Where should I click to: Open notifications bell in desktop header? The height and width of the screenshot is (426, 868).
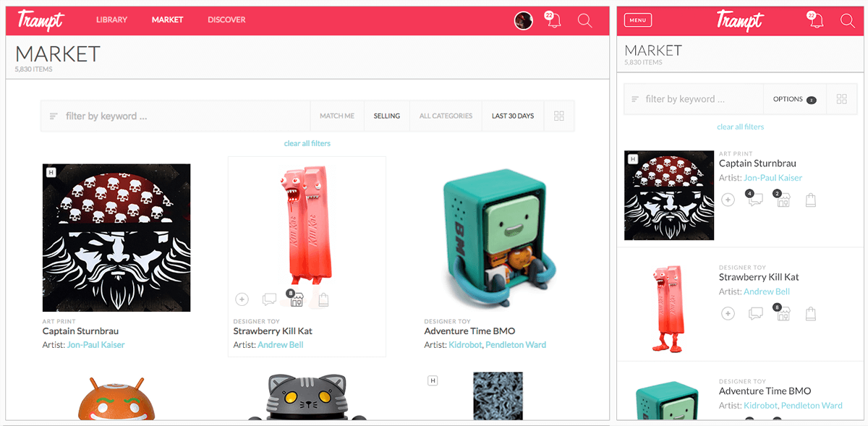tap(553, 20)
